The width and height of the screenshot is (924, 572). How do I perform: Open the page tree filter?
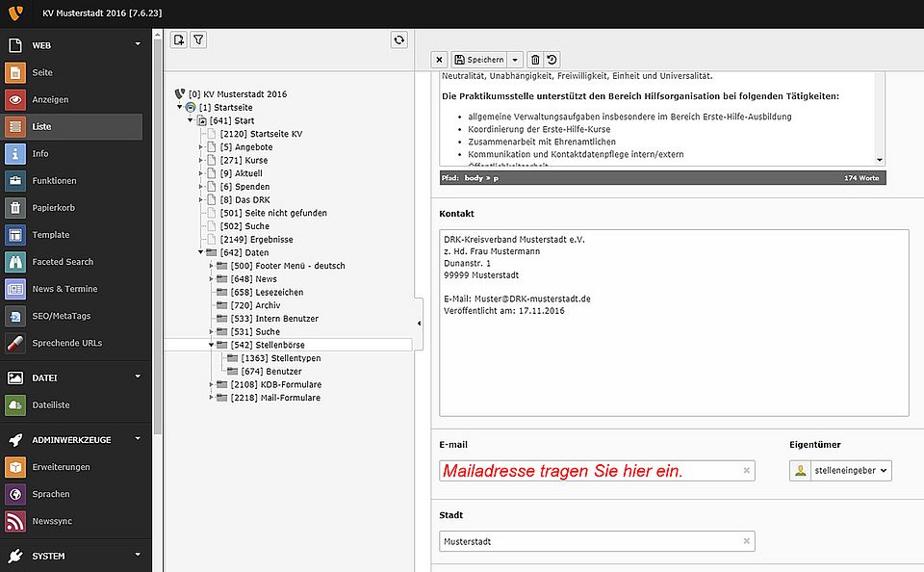point(198,39)
